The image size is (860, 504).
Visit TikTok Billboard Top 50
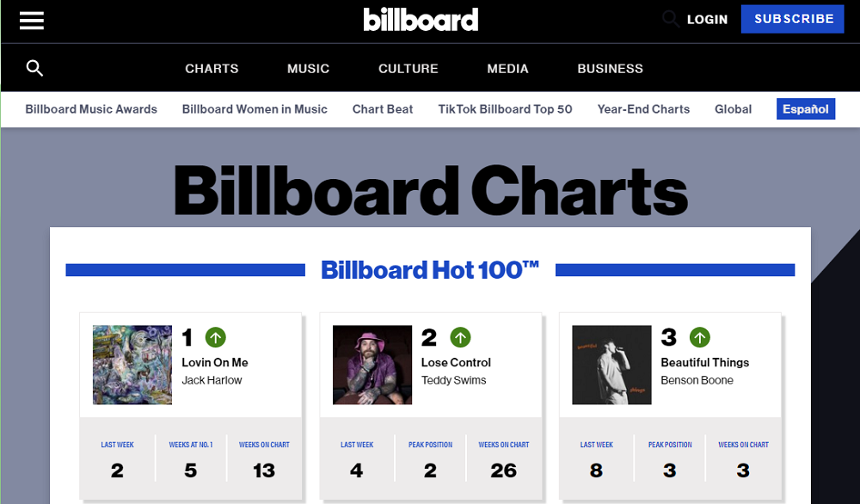(505, 109)
